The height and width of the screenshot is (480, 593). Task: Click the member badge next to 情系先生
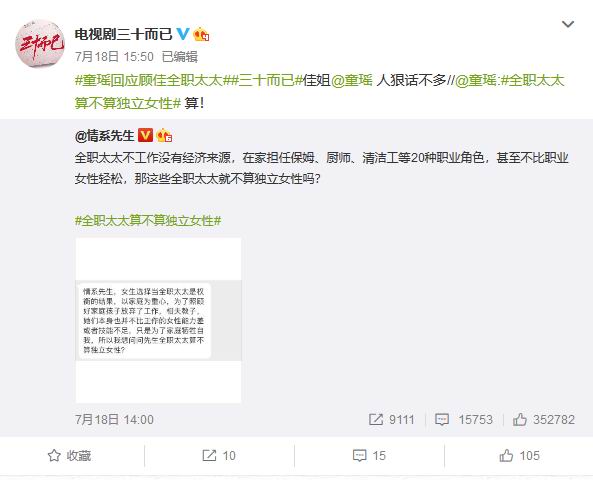pyautogui.click(x=164, y=135)
